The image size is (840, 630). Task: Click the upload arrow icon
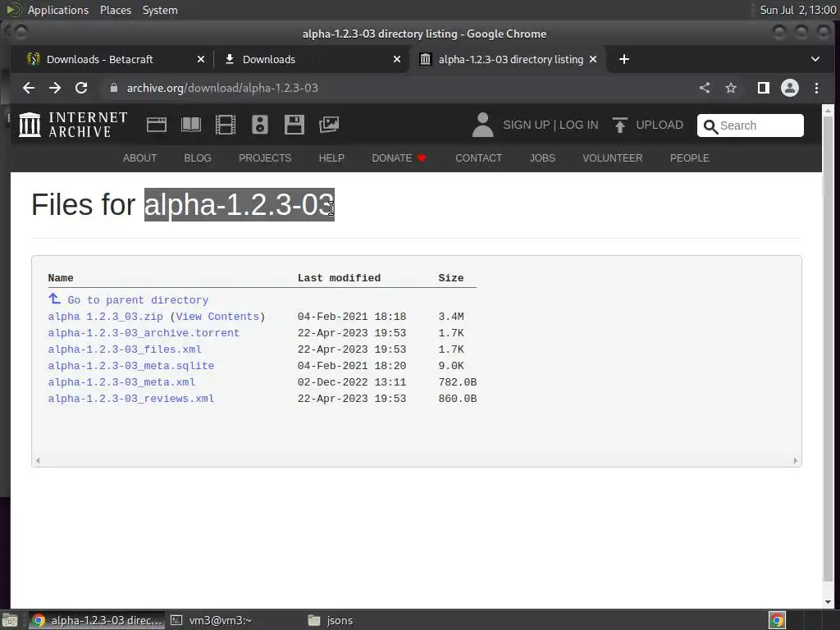pos(620,125)
